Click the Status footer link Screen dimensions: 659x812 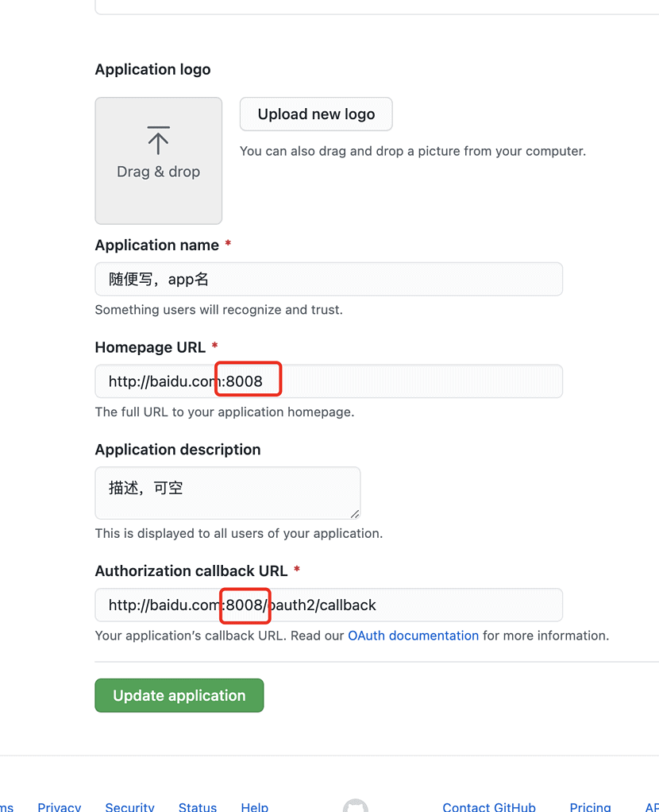(197, 806)
